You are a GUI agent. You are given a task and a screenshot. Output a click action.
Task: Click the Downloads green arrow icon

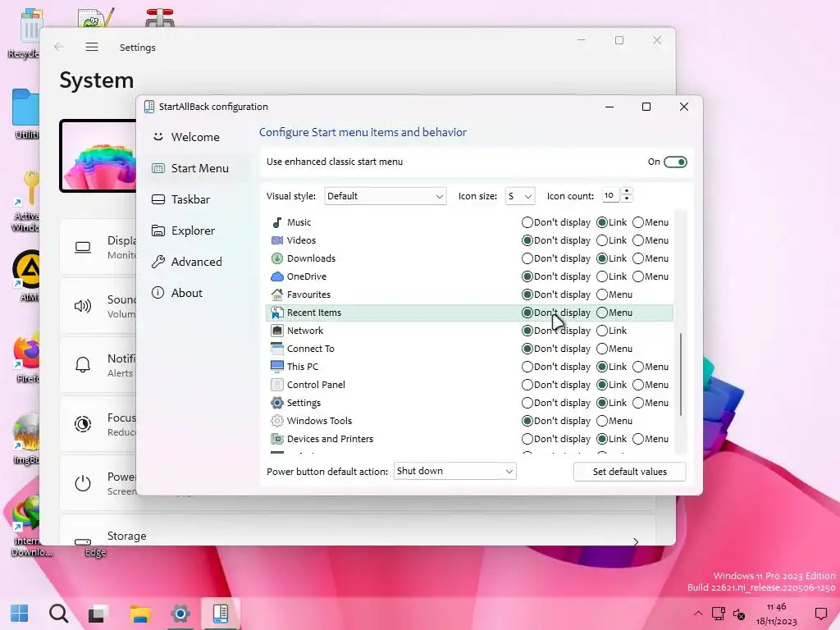277,258
